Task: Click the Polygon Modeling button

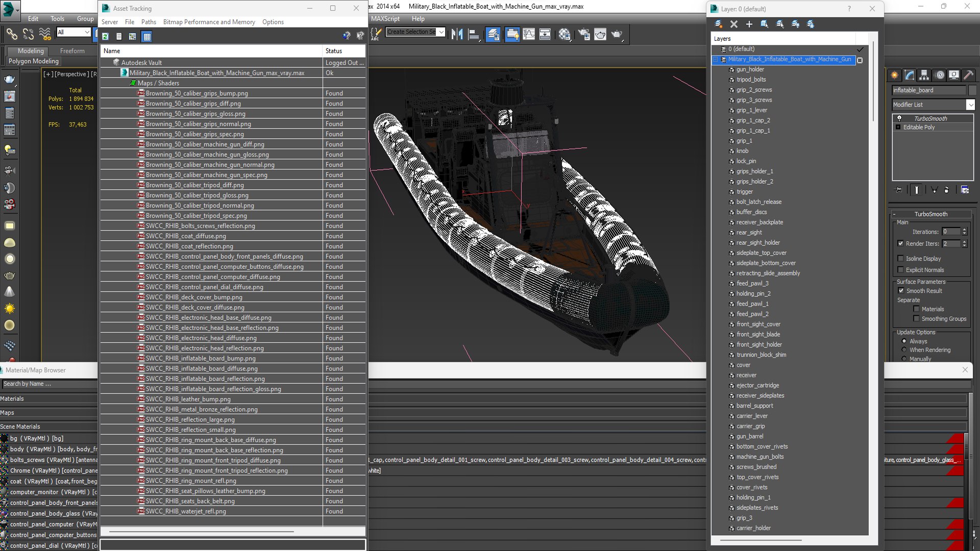Action: (x=33, y=61)
